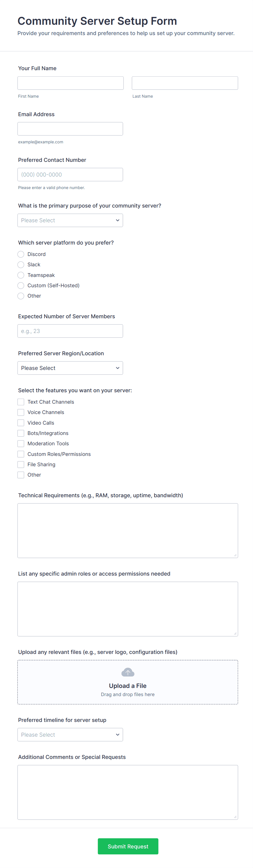This screenshot has height=868, width=253.
Task: Click the Technical Requirements text area
Action: pyautogui.click(x=128, y=530)
